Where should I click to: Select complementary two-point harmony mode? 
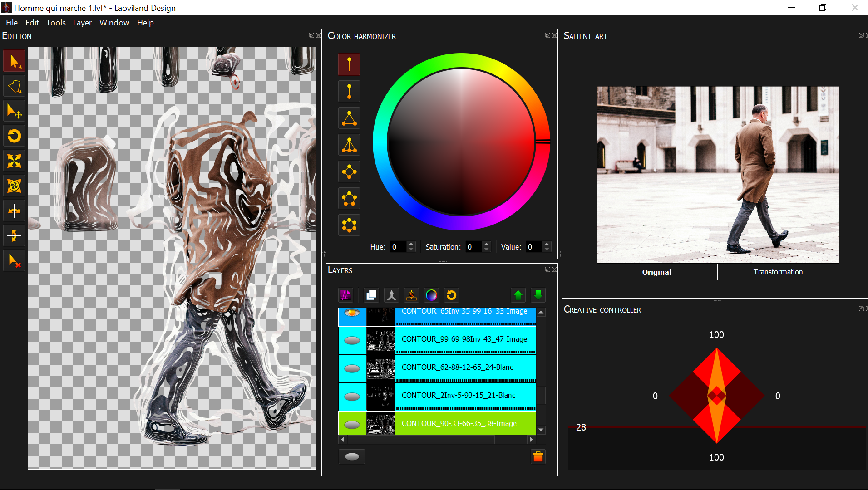click(x=349, y=91)
